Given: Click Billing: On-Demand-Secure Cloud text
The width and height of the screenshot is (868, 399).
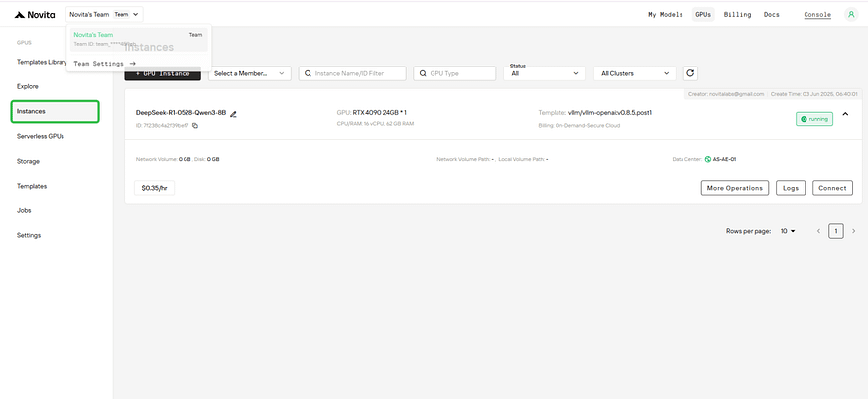Looking at the screenshot, I should (x=579, y=126).
